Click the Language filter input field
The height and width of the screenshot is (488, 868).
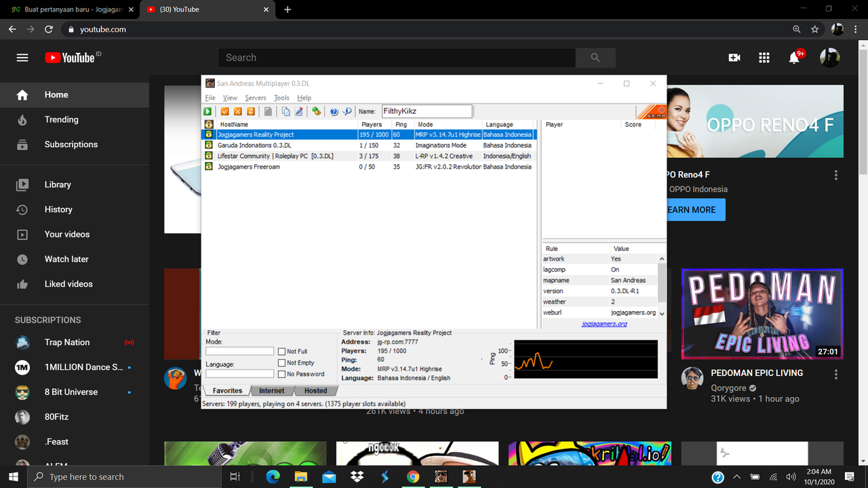240,373
